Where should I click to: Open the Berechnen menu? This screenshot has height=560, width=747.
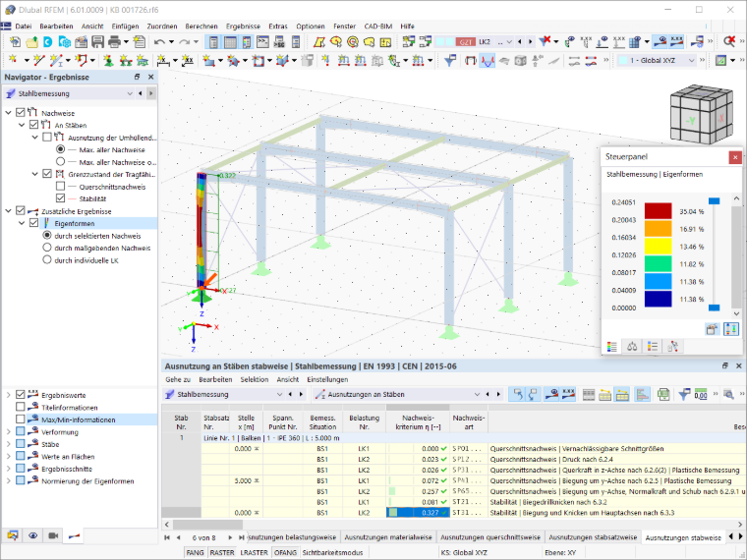(x=201, y=27)
